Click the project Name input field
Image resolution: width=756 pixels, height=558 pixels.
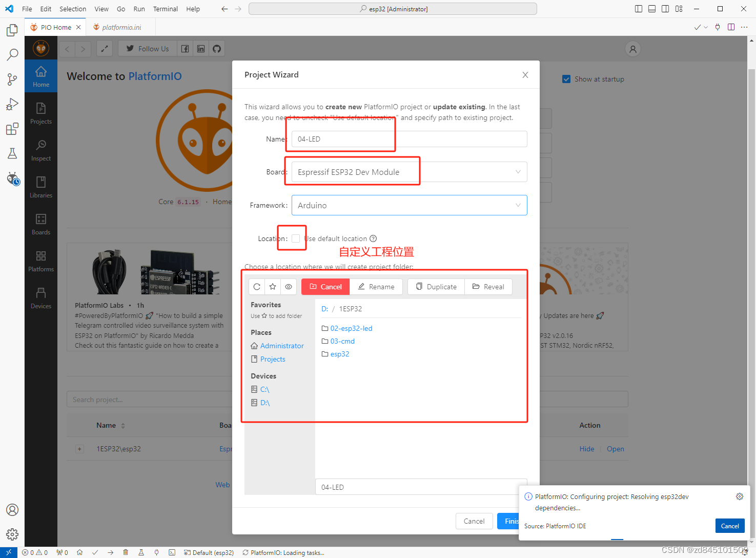point(409,139)
